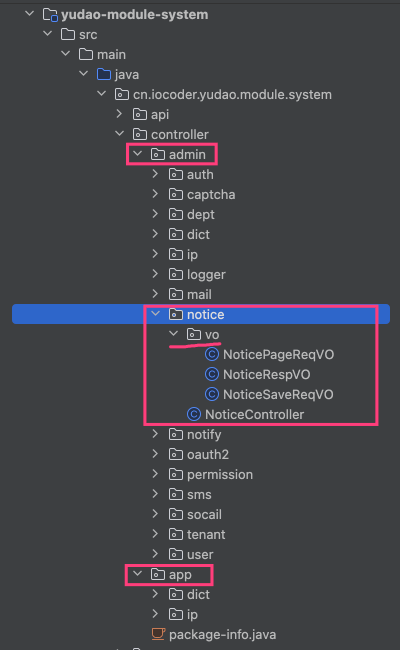Click the NoticeSaveReqVO class icon

(x=212, y=394)
